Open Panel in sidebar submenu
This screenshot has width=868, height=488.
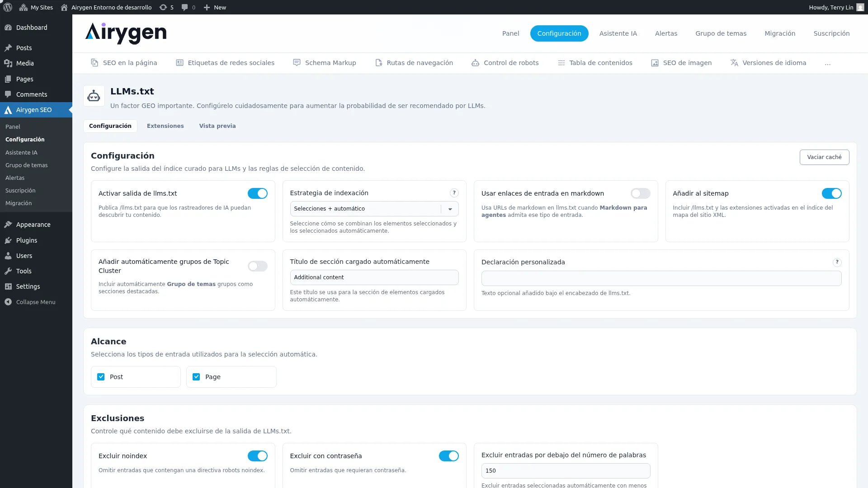click(13, 127)
